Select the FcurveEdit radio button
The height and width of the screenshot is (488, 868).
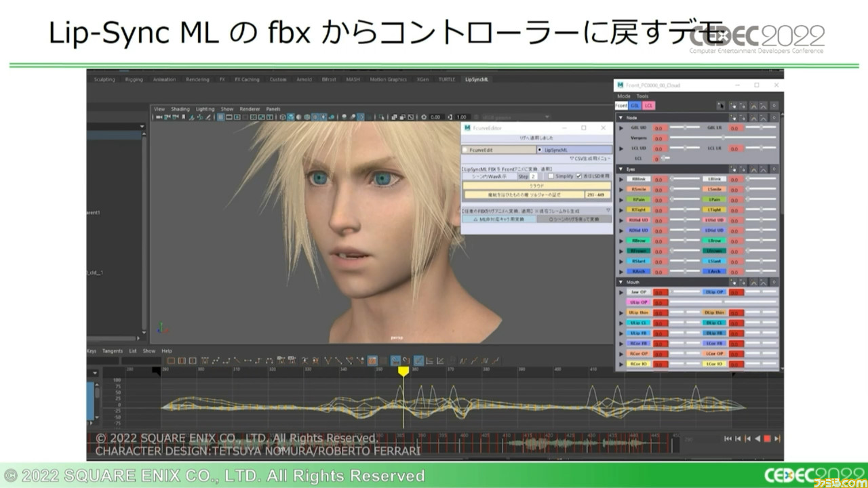click(x=465, y=150)
